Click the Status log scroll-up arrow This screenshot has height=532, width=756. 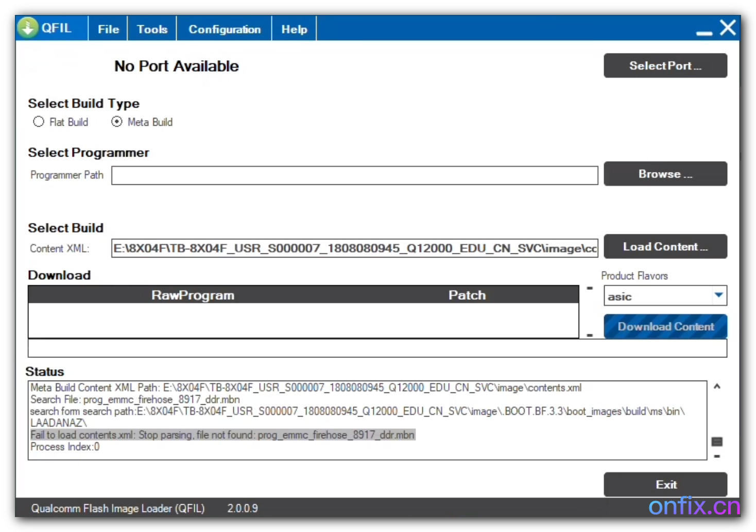pyautogui.click(x=716, y=386)
